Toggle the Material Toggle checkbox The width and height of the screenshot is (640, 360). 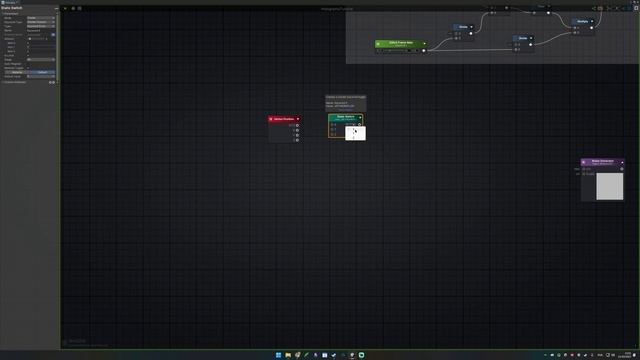[x=28, y=68]
